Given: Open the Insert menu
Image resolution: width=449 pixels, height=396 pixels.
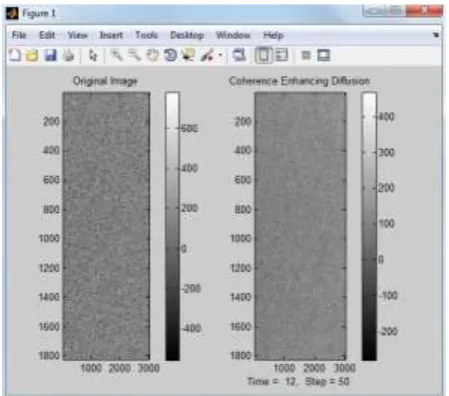Looking at the screenshot, I should click(111, 35).
